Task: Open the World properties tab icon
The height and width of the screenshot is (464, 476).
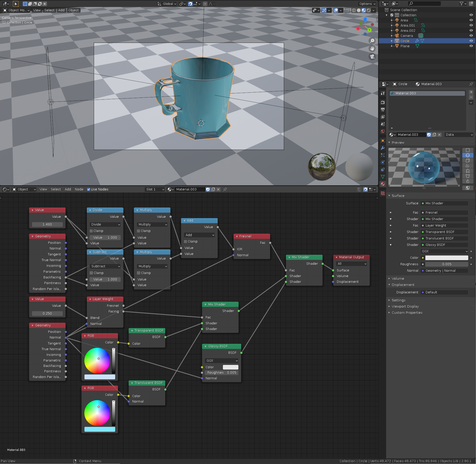Action: (383, 131)
